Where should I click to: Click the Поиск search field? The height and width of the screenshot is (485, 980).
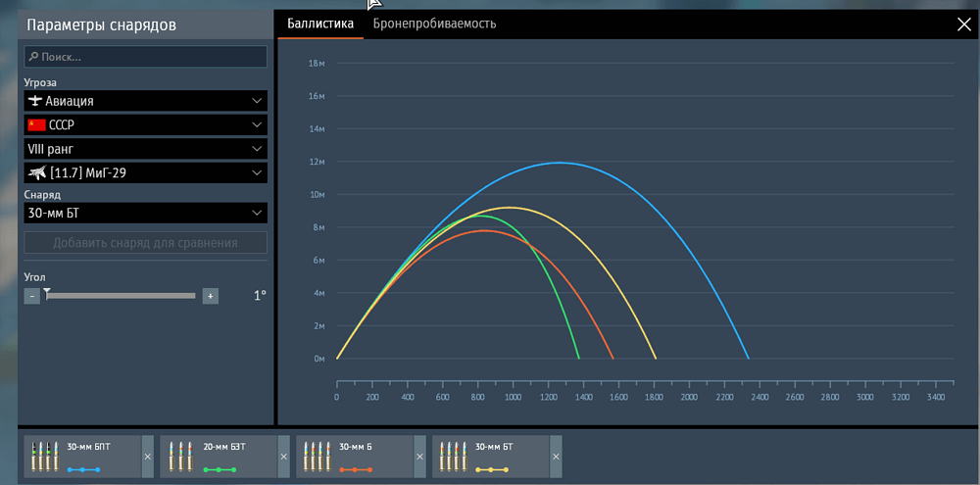point(145,57)
